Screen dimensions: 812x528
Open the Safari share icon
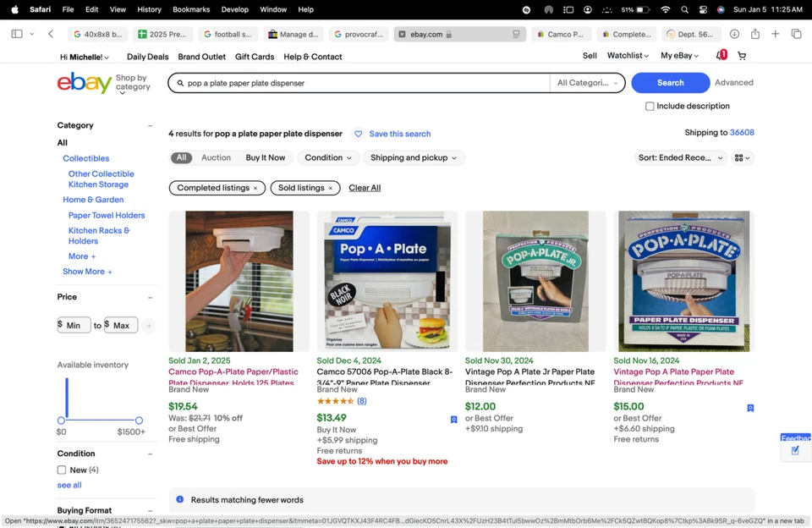coord(754,34)
